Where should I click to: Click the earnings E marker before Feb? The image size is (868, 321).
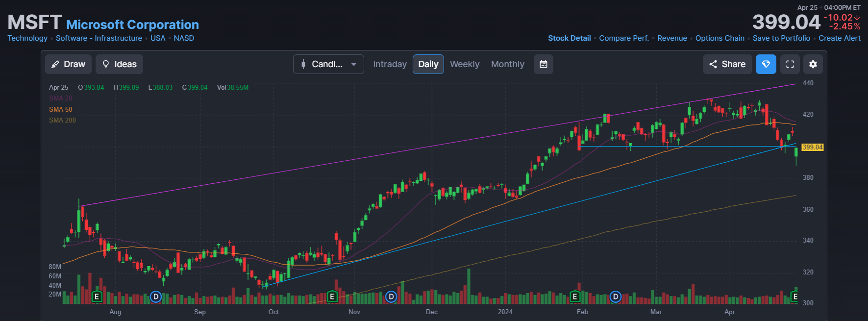[575, 296]
